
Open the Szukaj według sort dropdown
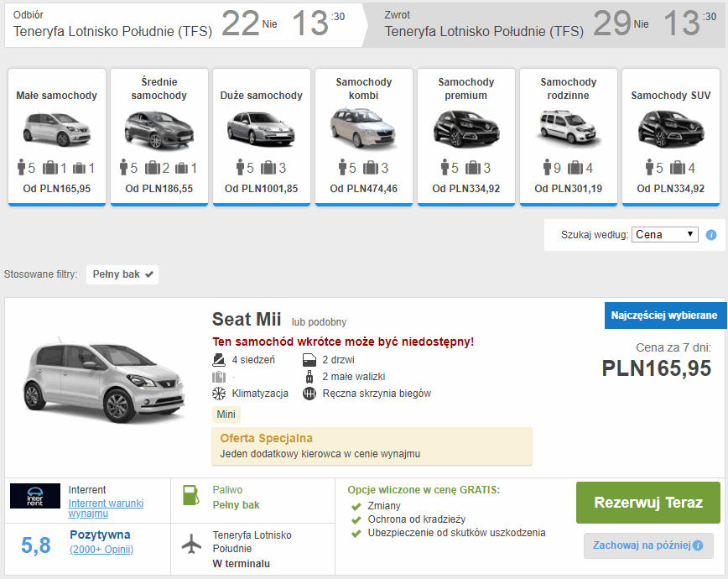tap(664, 235)
